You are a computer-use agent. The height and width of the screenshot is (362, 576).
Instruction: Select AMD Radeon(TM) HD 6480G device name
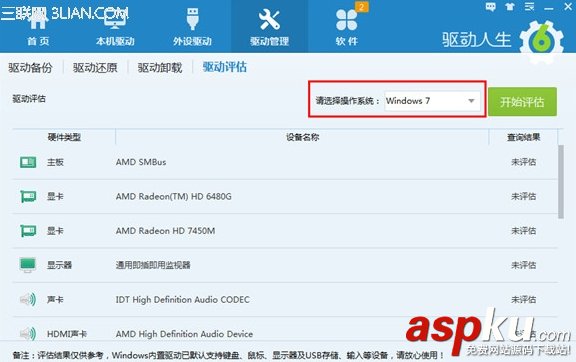[174, 197]
